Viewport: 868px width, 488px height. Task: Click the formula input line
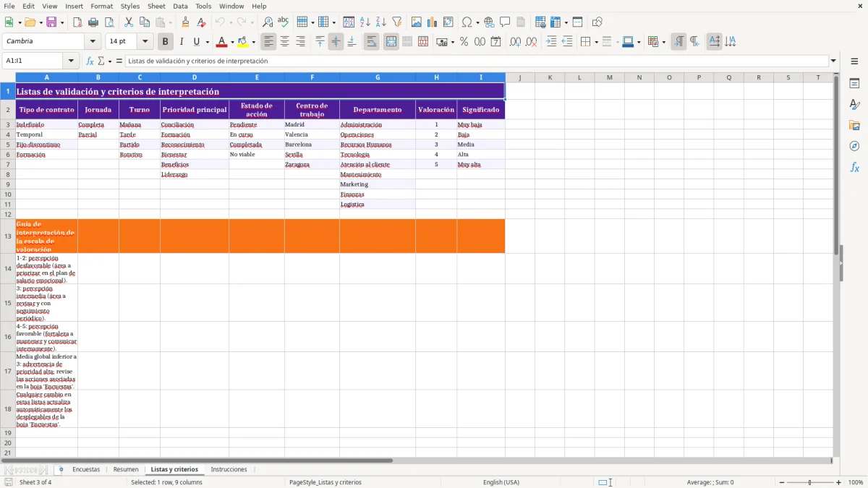(476, 61)
